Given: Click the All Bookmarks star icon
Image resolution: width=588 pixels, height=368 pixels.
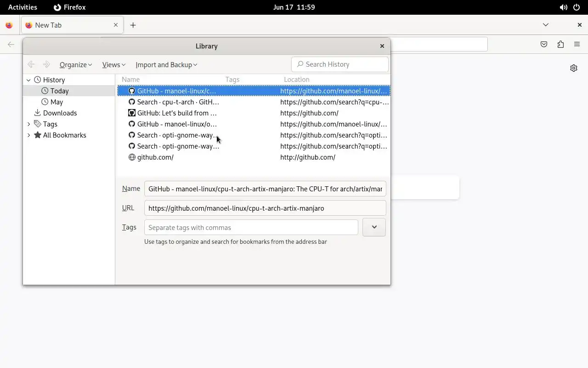Looking at the screenshot, I should click(38, 135).
